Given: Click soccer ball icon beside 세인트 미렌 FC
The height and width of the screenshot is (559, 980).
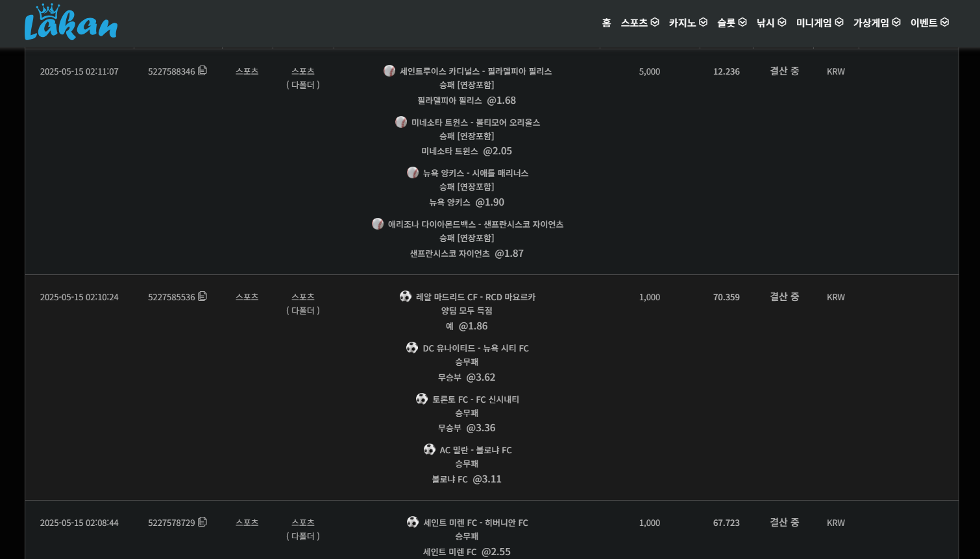Looking at the screenshot, I should click(413, 522).
